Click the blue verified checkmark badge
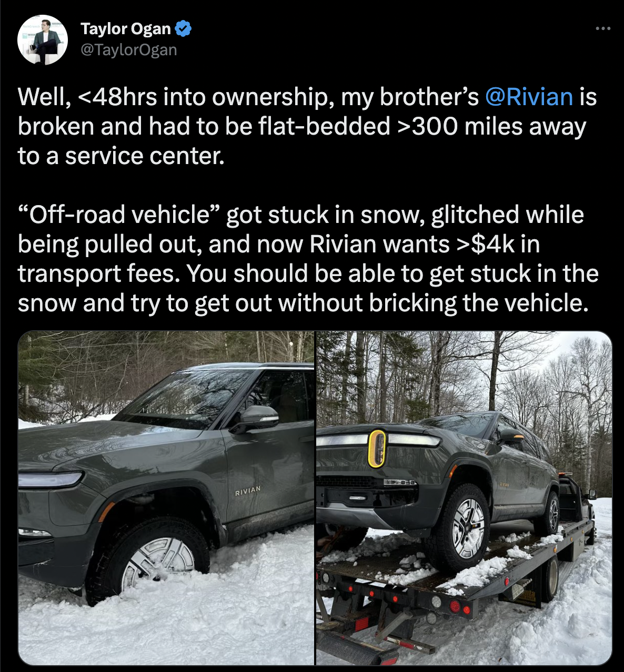Image resolution: width=624 pixels, height=672 pixels. 183,29
